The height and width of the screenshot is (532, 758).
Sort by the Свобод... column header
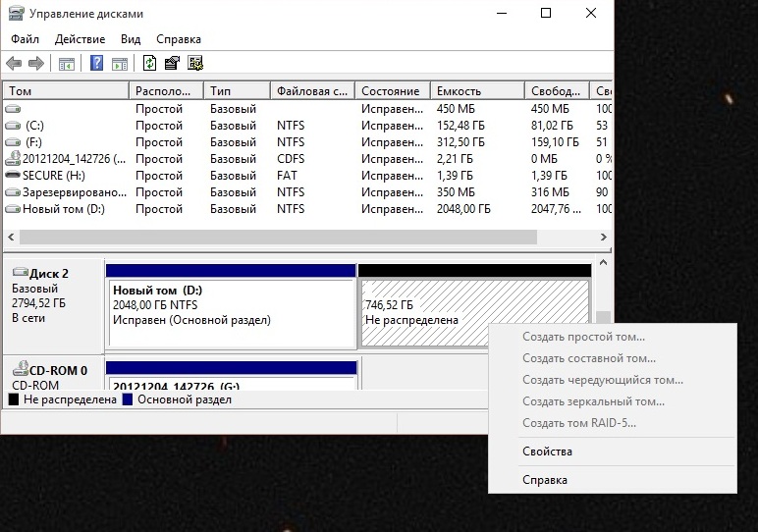[558, 91]
